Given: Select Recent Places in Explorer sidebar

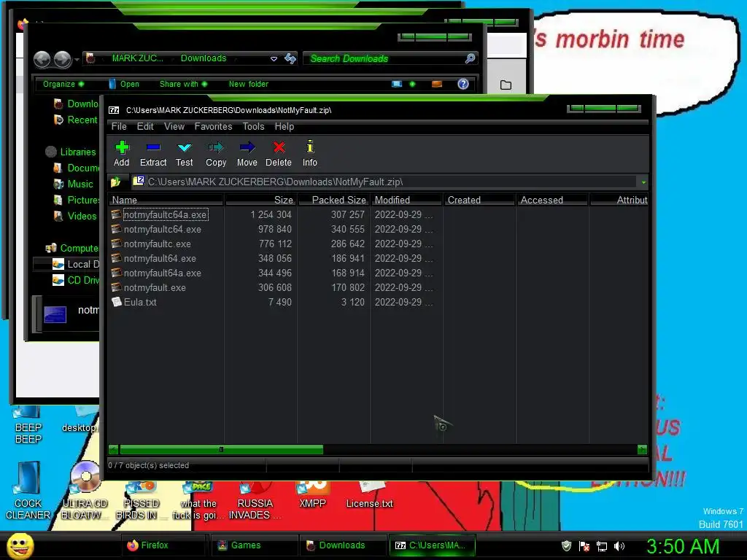Looking at the screenshot, I should tap(76, 120).
